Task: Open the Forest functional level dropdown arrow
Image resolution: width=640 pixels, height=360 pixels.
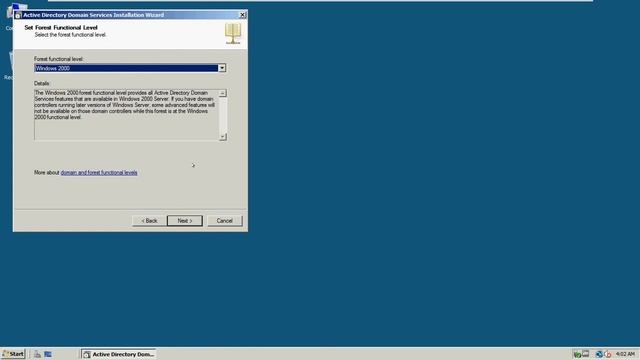Action: (222, 68)
